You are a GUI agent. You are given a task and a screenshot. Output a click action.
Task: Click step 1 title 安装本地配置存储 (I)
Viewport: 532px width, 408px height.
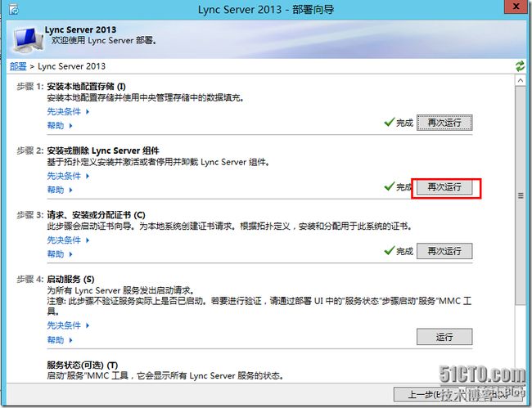click(86, 87)
